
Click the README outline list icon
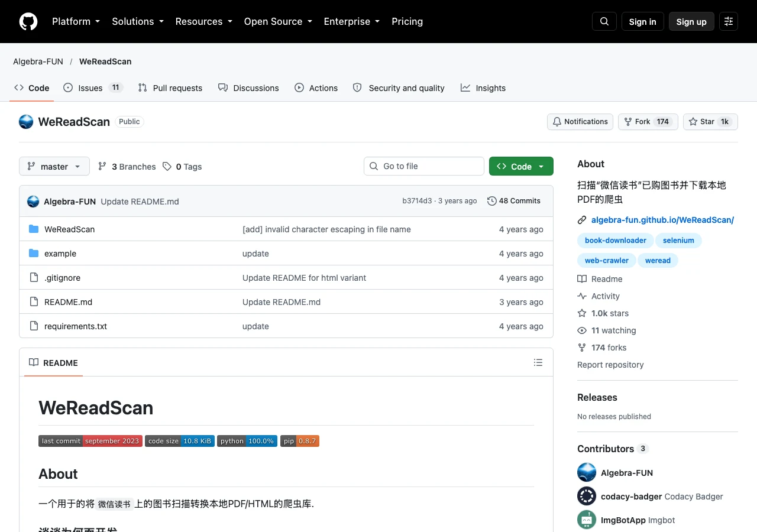click(538, 362)
